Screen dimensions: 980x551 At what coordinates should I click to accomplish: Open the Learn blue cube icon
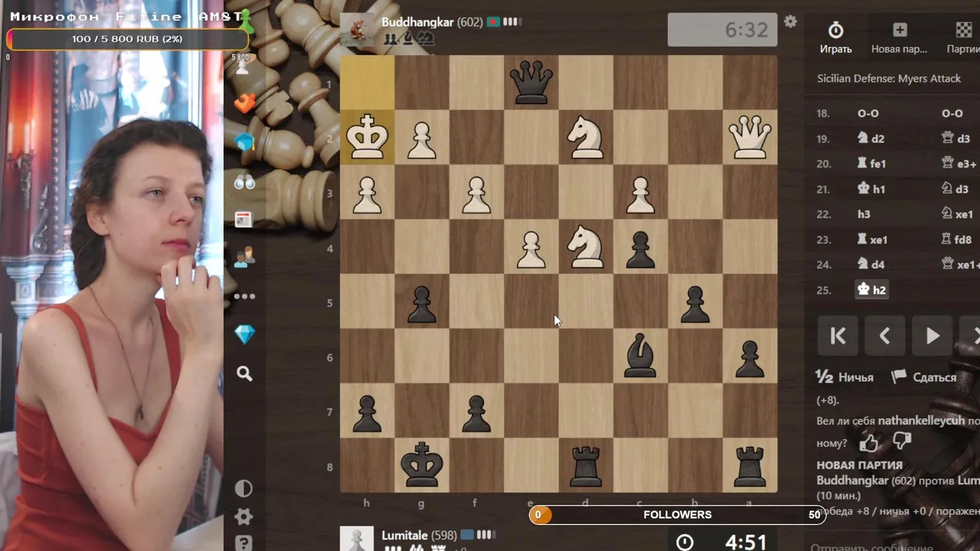[244, 142]
